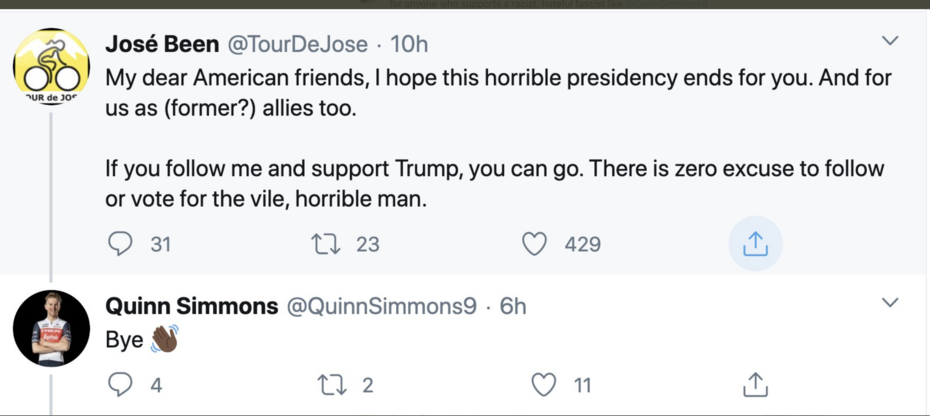The height and width of the screenshot is (416, 930).
Task: Reply to José Been's tweet
Action: click(120, 243)
